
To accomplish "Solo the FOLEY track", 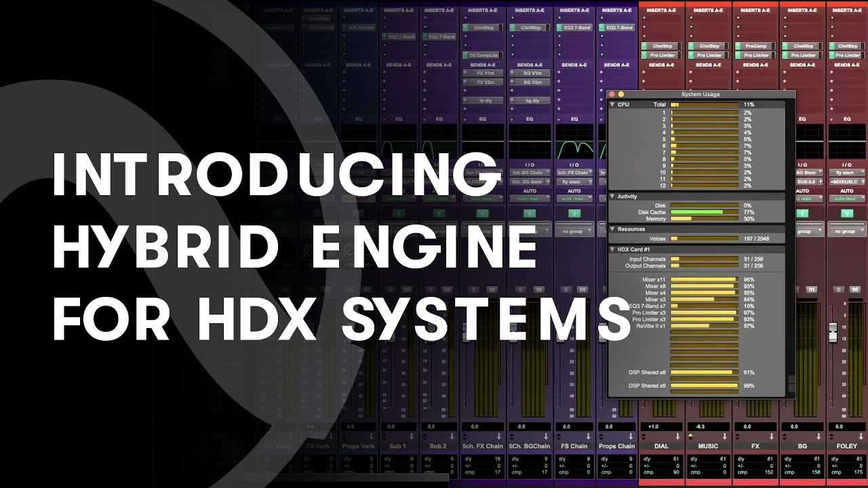I will pyautogui.click(x=839, y=290).
